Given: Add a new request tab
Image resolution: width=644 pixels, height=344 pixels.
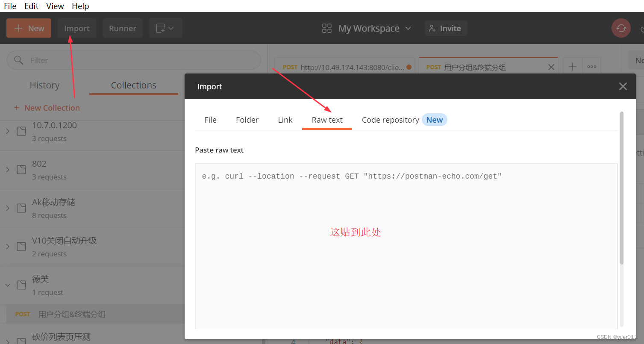Looking at the screenshot, I should (x=573, y=67).
